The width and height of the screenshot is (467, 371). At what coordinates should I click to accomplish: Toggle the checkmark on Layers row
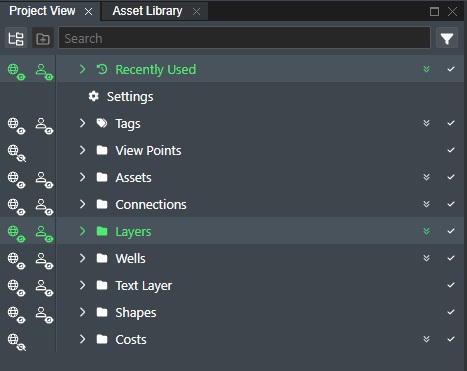tap(451, 231)
